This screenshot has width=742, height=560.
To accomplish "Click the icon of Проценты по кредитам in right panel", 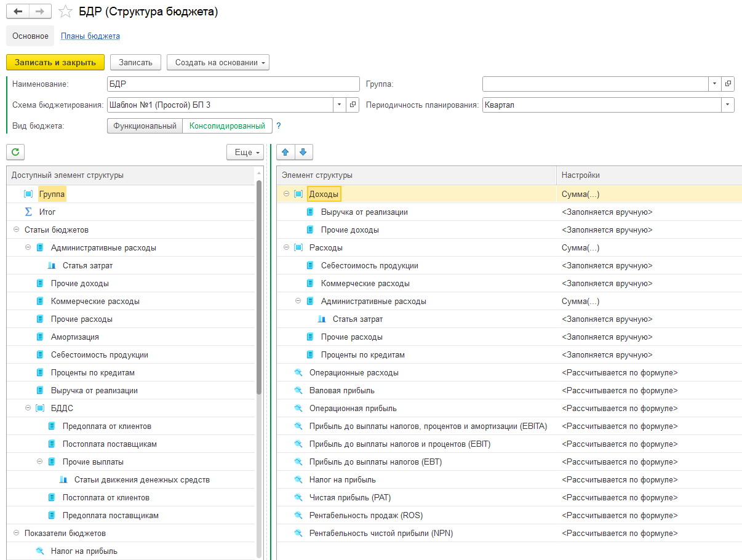I will 310,355.
